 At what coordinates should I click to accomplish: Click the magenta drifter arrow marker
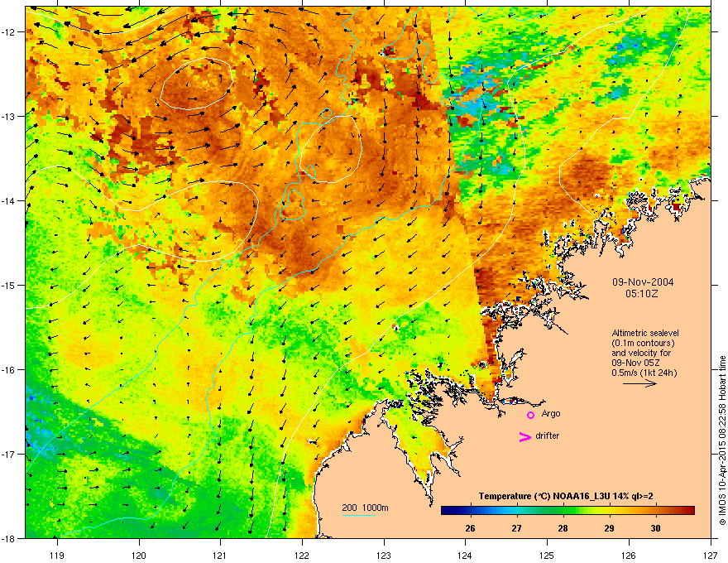[x=524, y=436]
